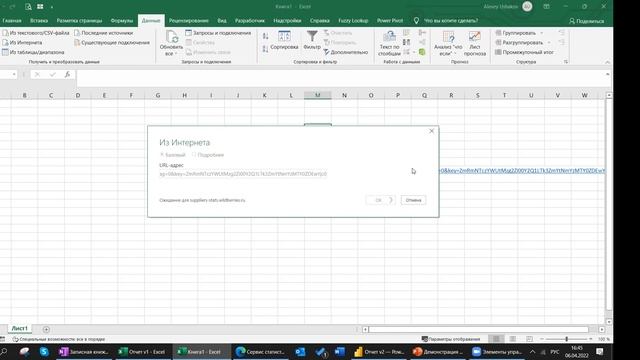This screenshot has height=360, width=640.
Task: Add a new worksheet
Action: click(x=46, y=329)
